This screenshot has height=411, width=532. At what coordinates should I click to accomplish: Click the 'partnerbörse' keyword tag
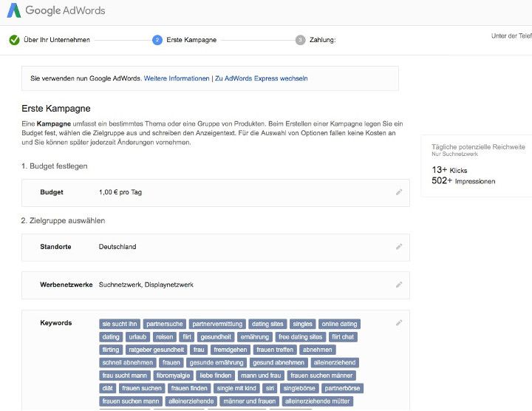coord(342,388)
